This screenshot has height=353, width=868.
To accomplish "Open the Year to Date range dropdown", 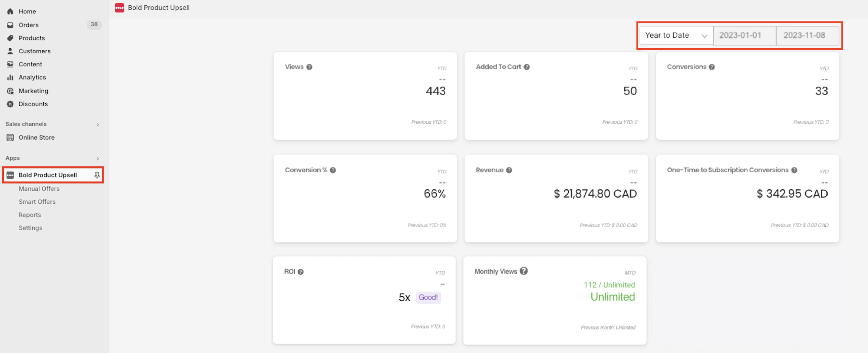I will coord(676,35).
